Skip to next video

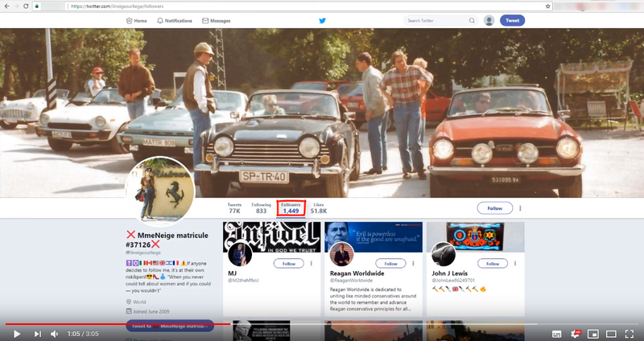point(37,334)
